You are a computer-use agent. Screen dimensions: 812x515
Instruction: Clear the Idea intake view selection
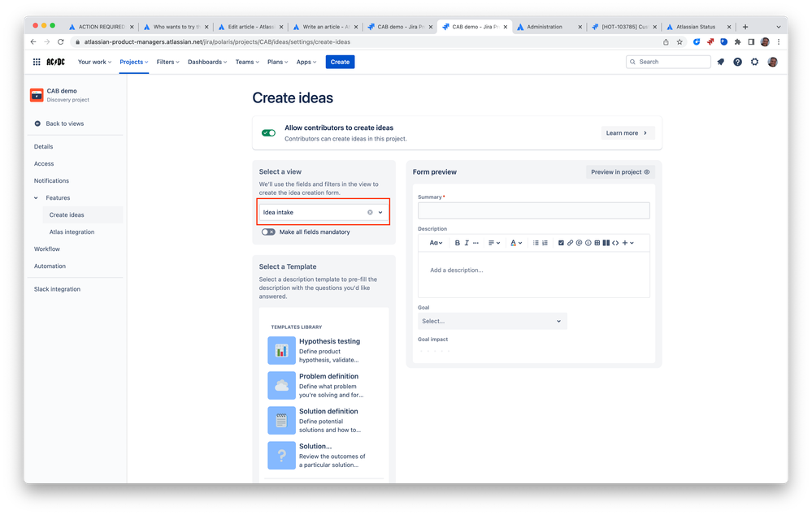(370, 212)
